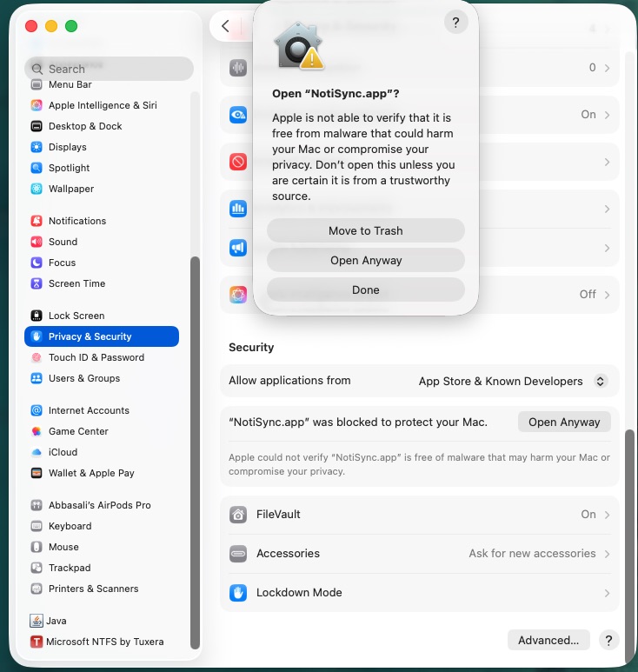Select Wallpaper in the sidebar
Viewport: 638px width, 672px height.
point(71,189)
